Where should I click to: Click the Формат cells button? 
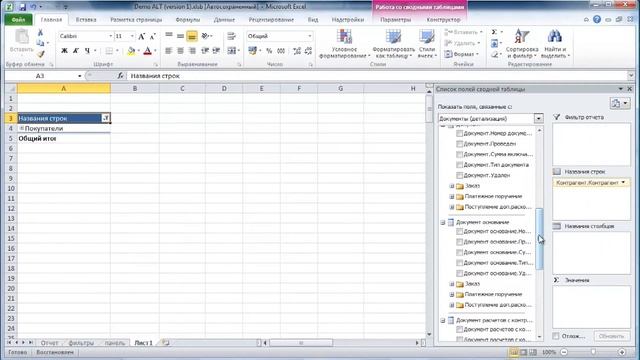coord(462,54)
